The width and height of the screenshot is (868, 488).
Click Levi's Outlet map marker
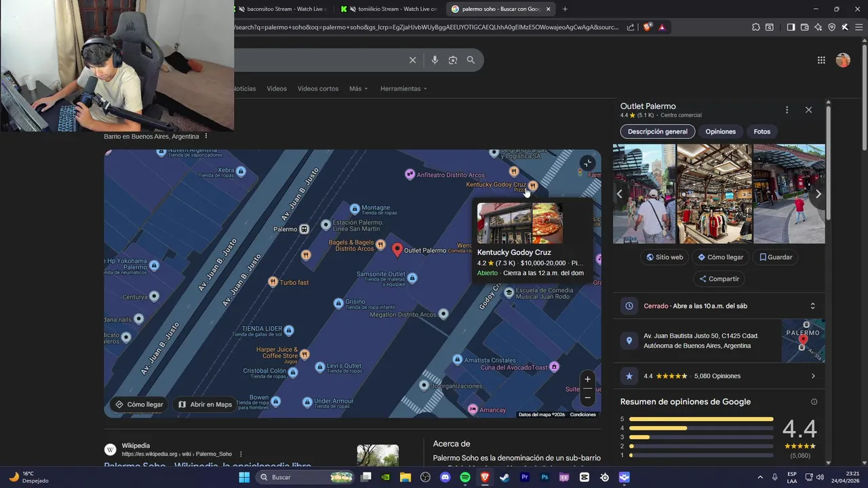pos(320,367)
